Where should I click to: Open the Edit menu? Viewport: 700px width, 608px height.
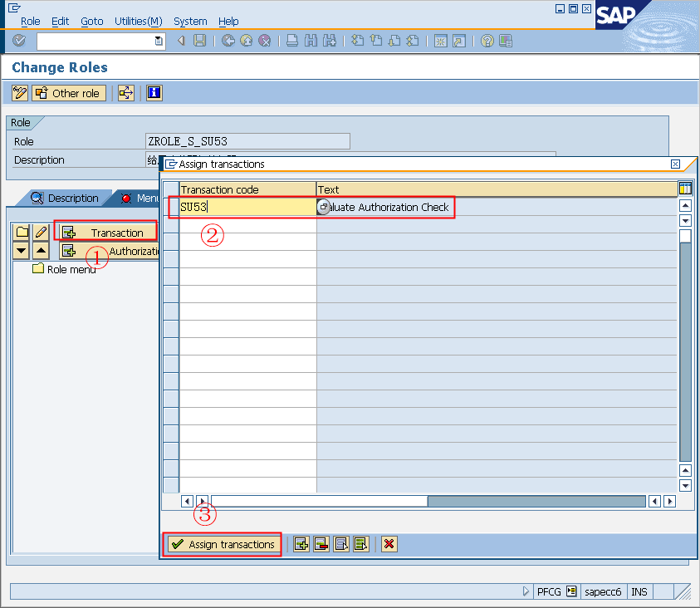coord(61,21)
